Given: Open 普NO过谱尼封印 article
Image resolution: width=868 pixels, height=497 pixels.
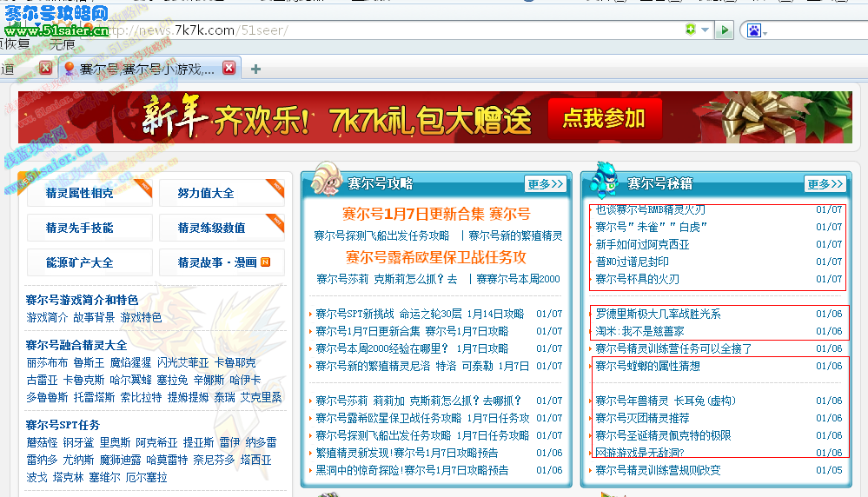Looking at the screenshot, I should (x=633, y=262).
